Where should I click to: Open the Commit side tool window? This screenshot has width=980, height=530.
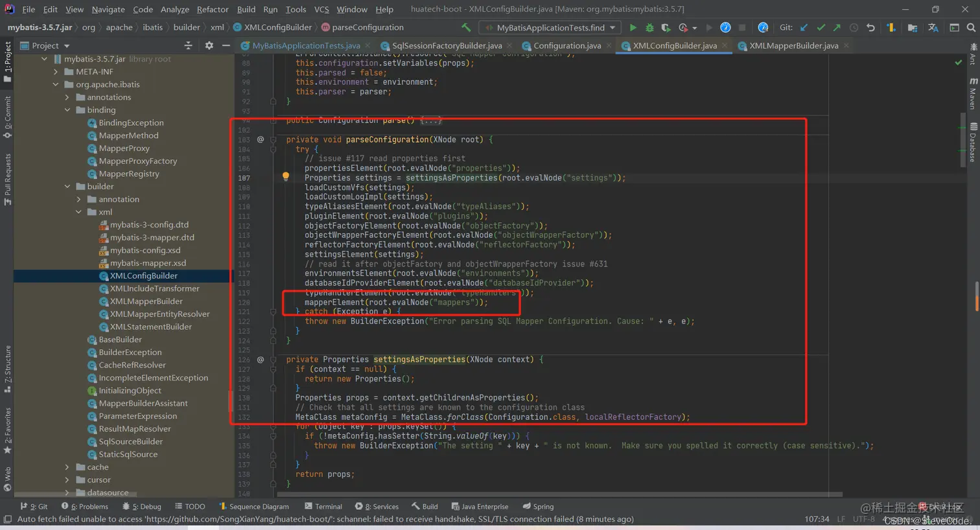coord(7,117)
